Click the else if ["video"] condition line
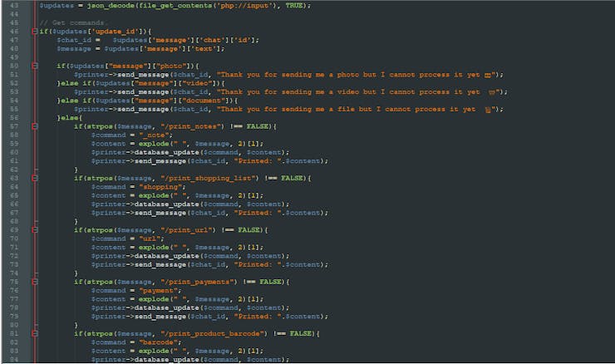 (140, 83)
